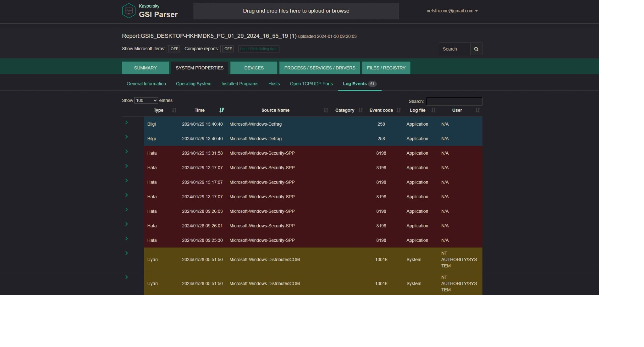Select the SYSTEM PROPERTIES tab
Screen dimensions: 644x347
point(200,68)
